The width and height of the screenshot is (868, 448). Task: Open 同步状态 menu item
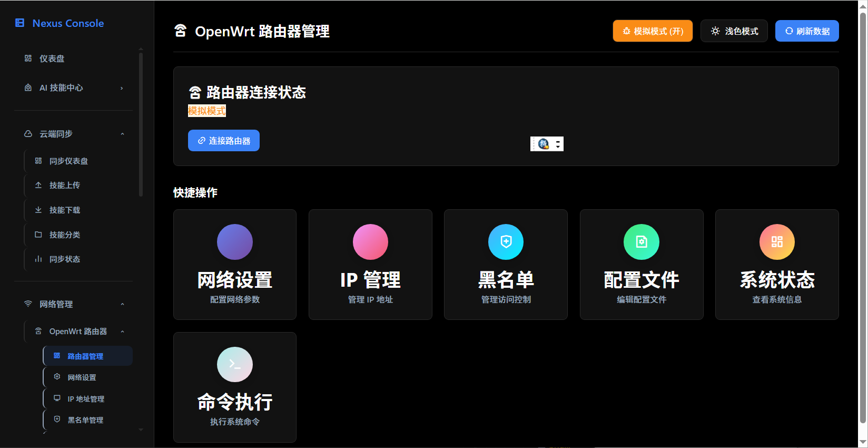(x=79, y=259)
